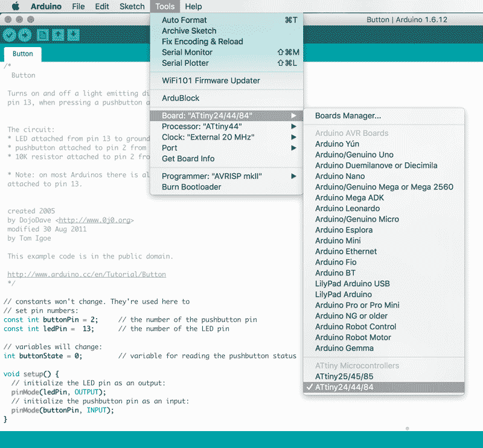This screenshot has height=448, width=483.
Task: Open the Sketch menu
Action: pos(132,6)
